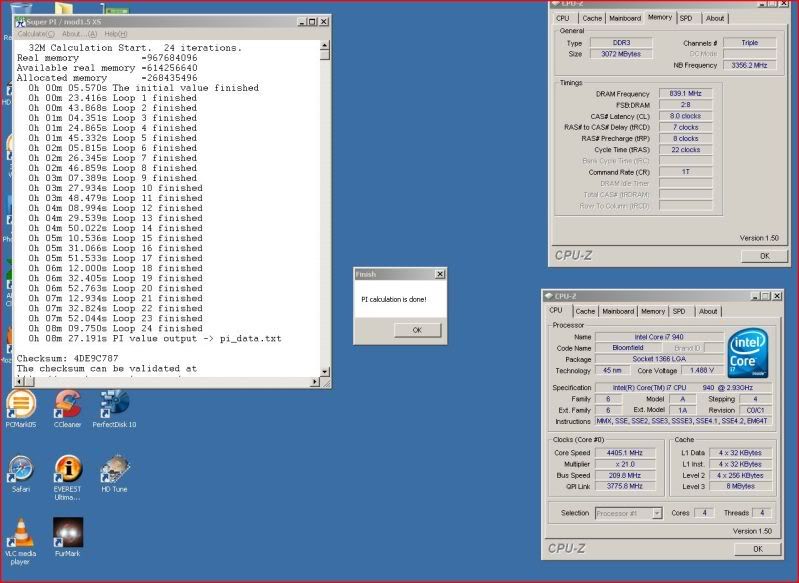Click the PI value output pi_data.txt line
Screen dimensions: 799x583
155,338
